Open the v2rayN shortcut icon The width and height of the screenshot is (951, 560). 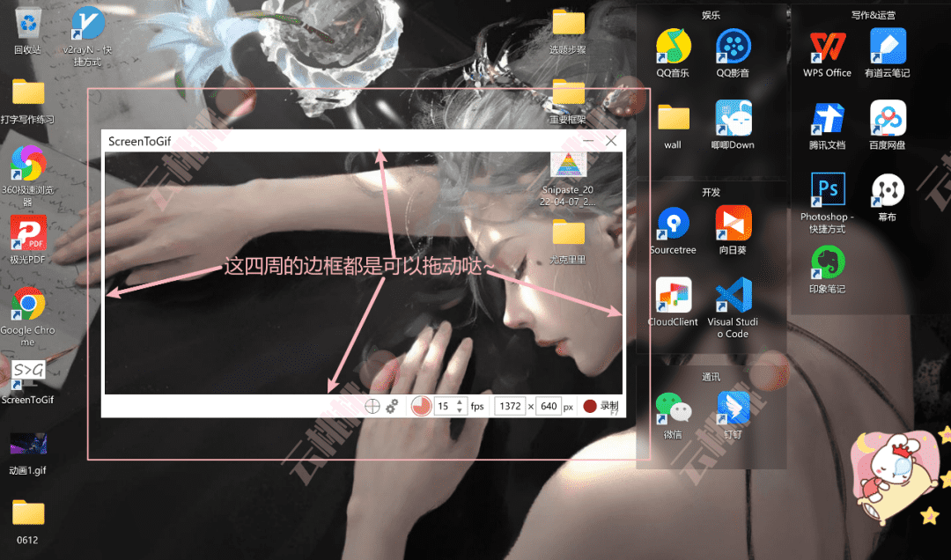tap(88, 24)
